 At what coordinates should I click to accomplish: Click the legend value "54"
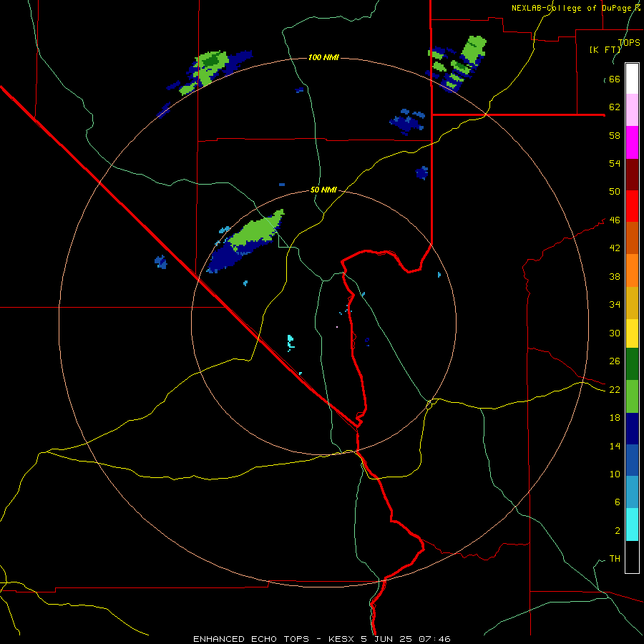pos(615,163)
